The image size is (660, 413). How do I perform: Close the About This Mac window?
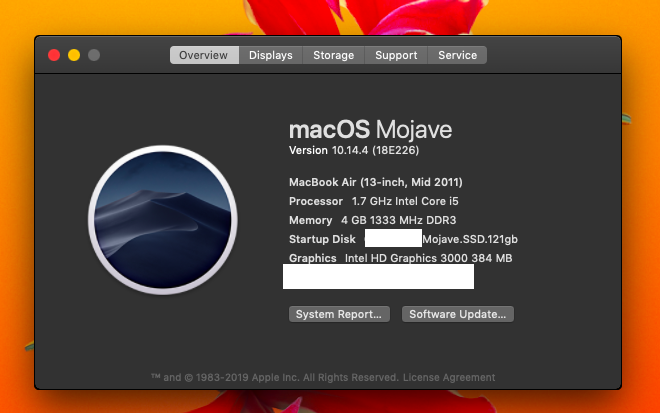point(54,55)
